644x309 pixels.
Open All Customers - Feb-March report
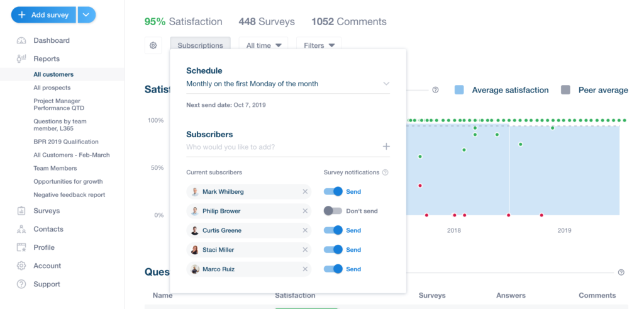[x=72, y=155]
